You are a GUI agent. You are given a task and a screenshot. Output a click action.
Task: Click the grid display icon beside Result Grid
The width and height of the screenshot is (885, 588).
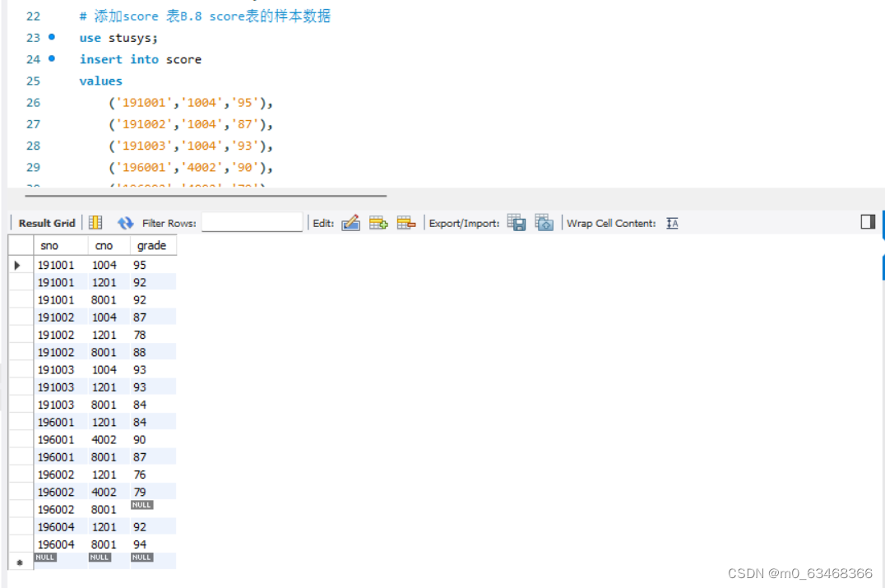coord(95,222)
